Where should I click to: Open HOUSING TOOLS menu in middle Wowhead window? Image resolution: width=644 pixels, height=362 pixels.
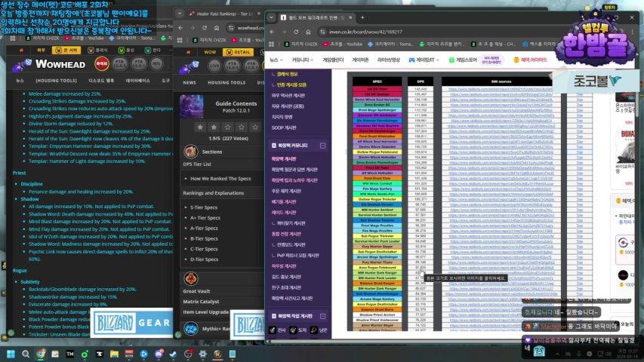[226, 83]
